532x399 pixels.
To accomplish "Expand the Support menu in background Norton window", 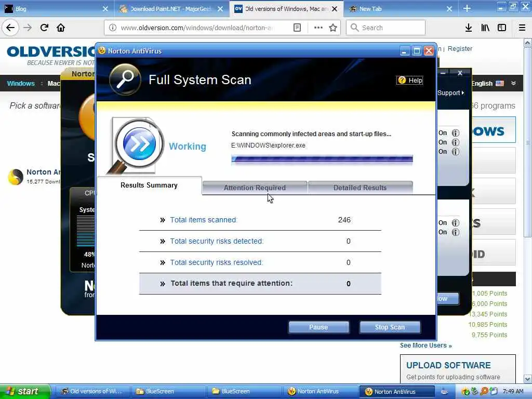I will pyautogui.click(x=450, y=92).
